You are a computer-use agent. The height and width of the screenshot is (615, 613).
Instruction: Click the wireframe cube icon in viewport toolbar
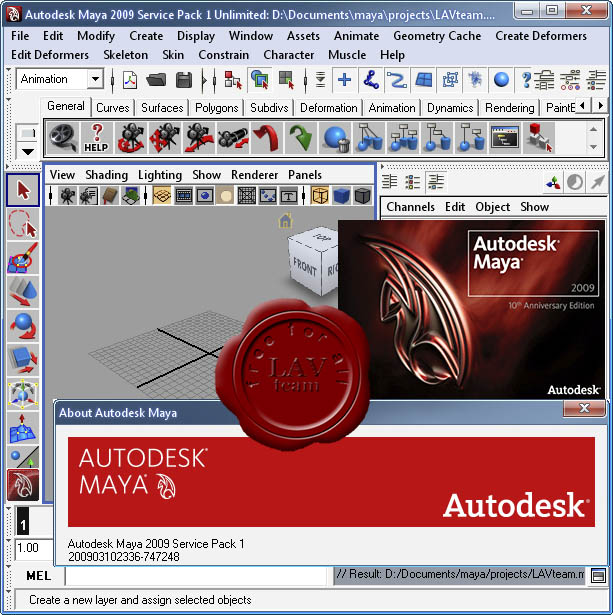[320, 196]
